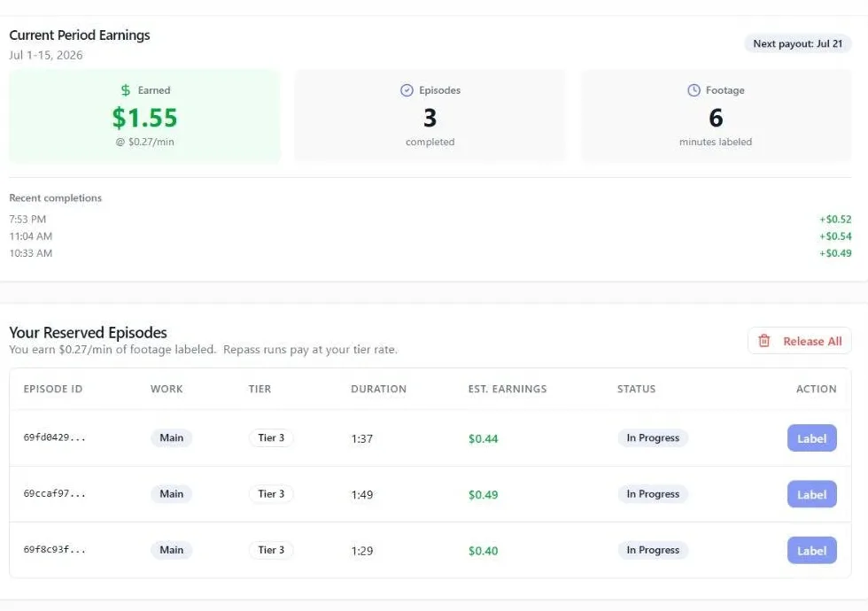Click the $0.40 estimated earnings
The image size is (868, 611).
pos(484,551)
